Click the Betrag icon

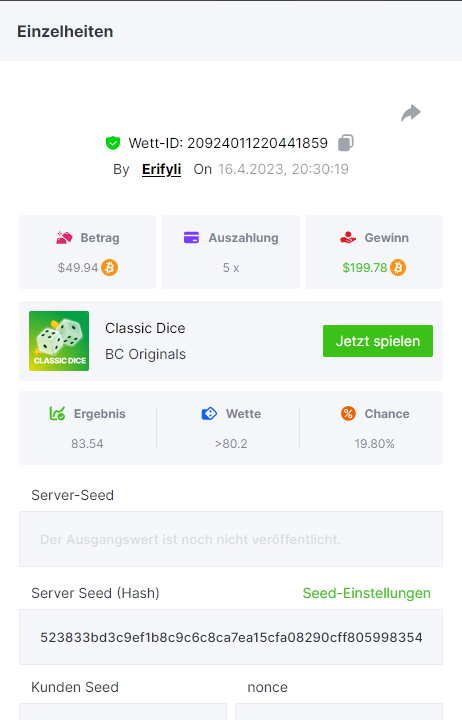(64, 238)
